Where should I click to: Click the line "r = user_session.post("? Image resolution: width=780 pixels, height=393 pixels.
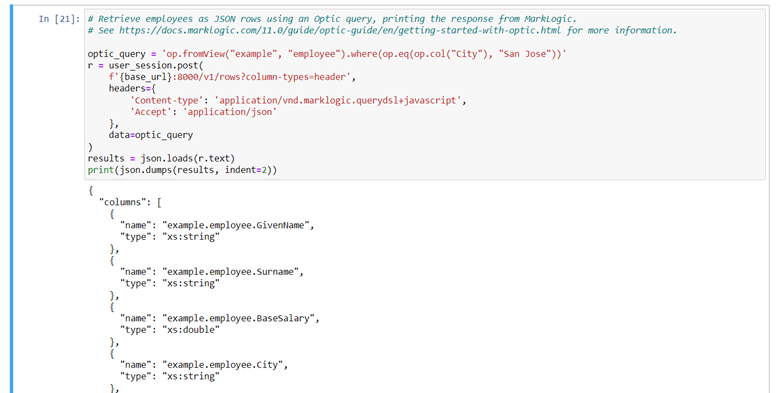click(145, 65)
